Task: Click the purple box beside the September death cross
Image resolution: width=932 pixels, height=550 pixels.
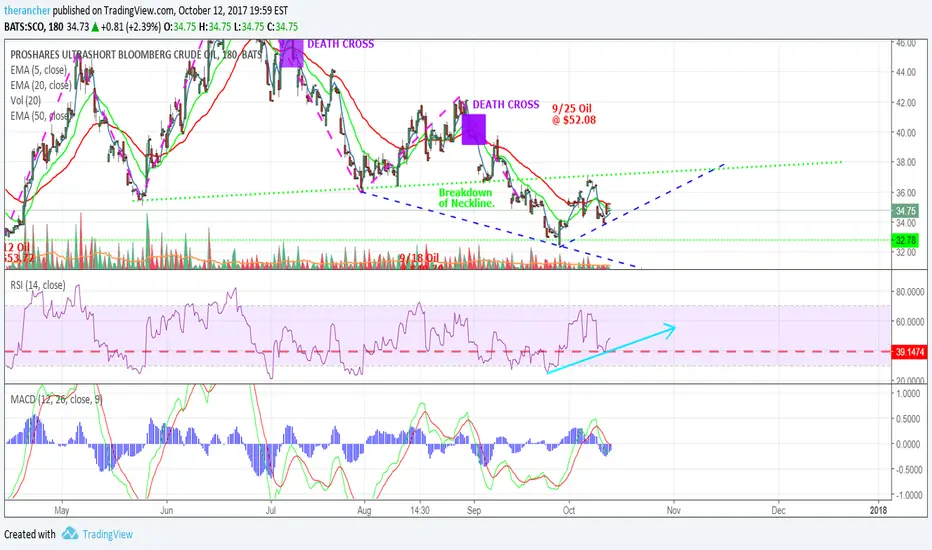Action: pyautogui.click(x=474, y=129)
